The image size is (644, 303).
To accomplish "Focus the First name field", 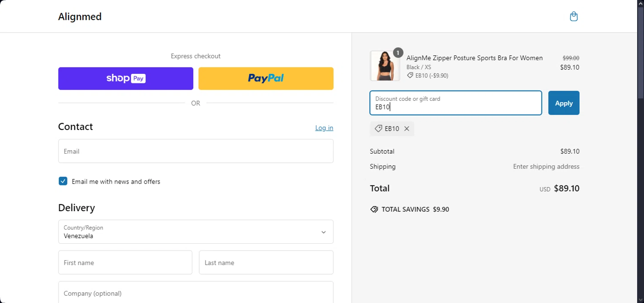I will click(125, 263).
